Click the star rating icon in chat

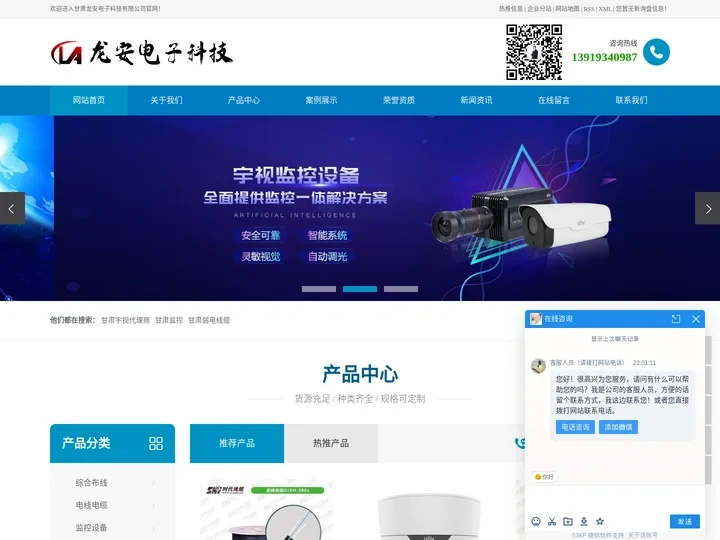600,521
